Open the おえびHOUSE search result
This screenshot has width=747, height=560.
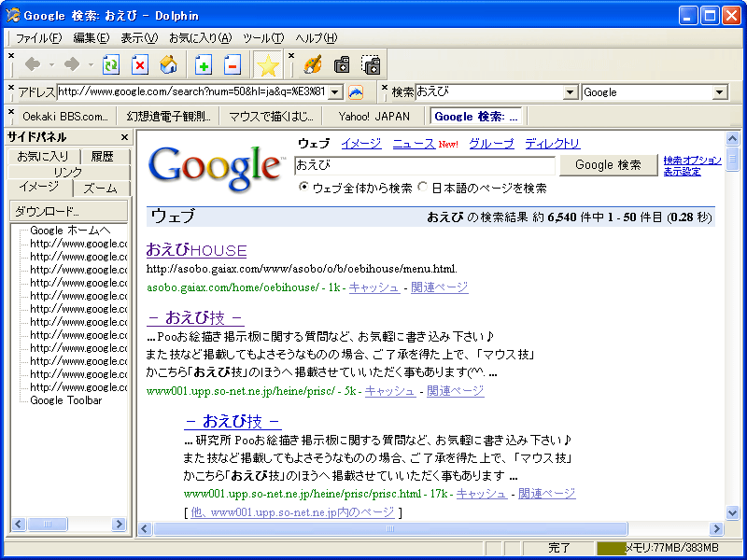tap(196, 250)
